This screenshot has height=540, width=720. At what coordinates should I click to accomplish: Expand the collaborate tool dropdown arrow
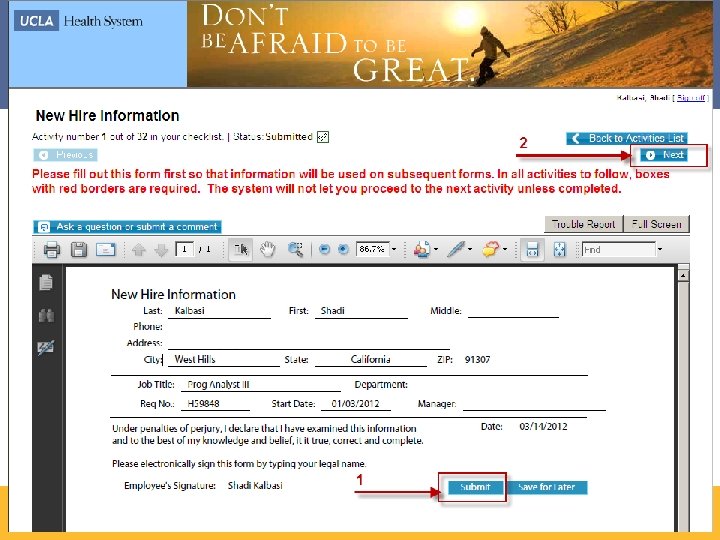click(436, 249)
